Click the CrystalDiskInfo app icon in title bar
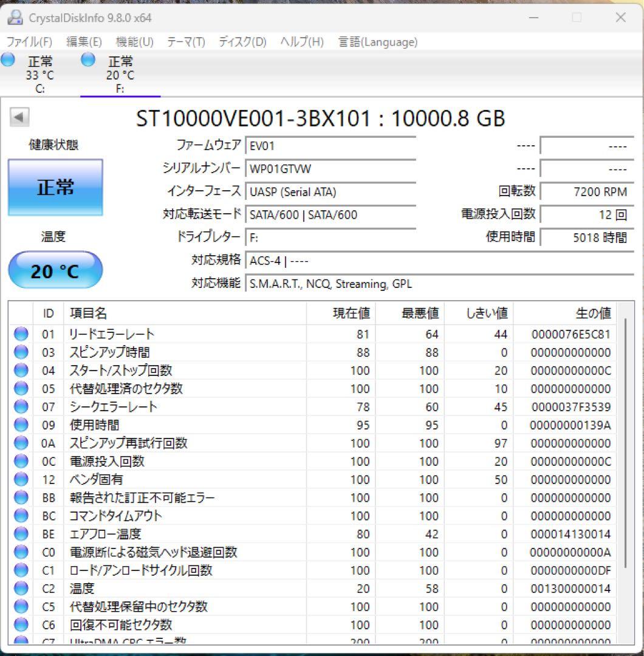The height and width of the screenshot is (656, 644). click(15, 18)
